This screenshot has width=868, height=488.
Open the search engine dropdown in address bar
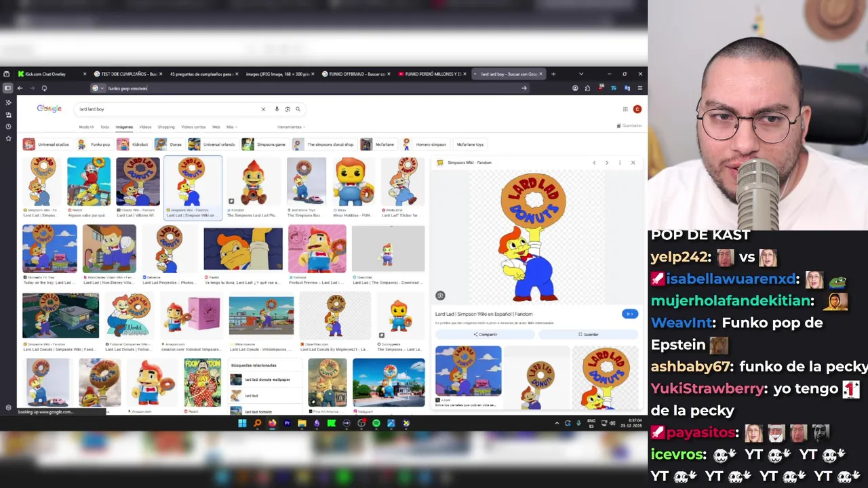click(x=98, y=88)
